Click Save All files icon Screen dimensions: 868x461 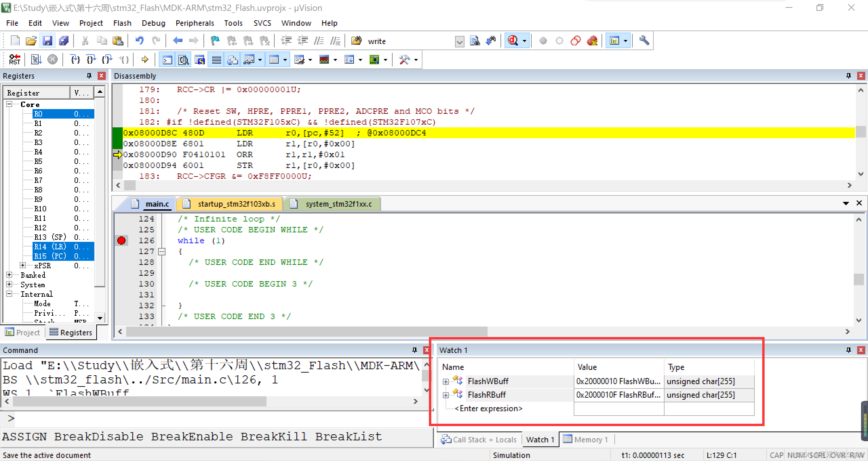coord(64,41)
